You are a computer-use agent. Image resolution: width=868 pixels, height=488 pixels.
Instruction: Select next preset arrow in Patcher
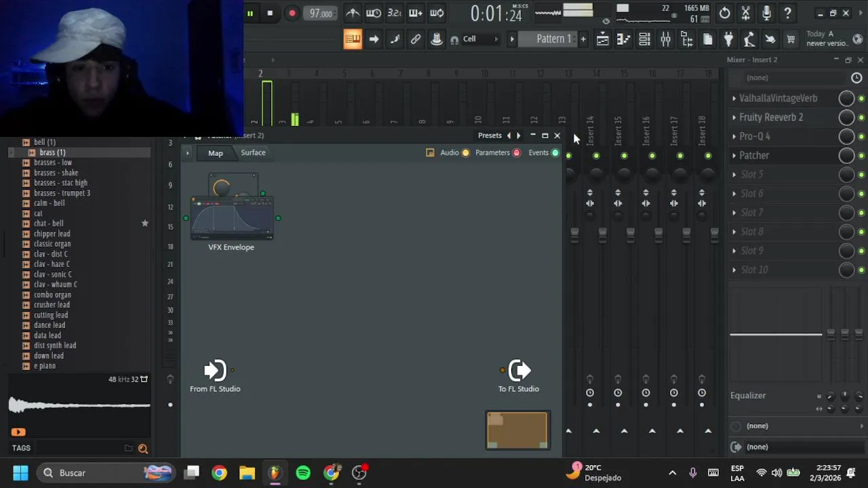click(519, 136)
